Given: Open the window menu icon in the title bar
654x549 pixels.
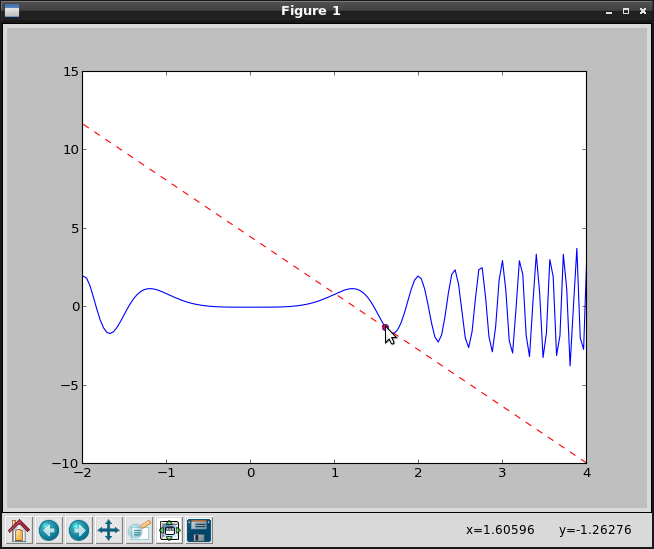Looking at the screenshot, I should click(12, 11).
